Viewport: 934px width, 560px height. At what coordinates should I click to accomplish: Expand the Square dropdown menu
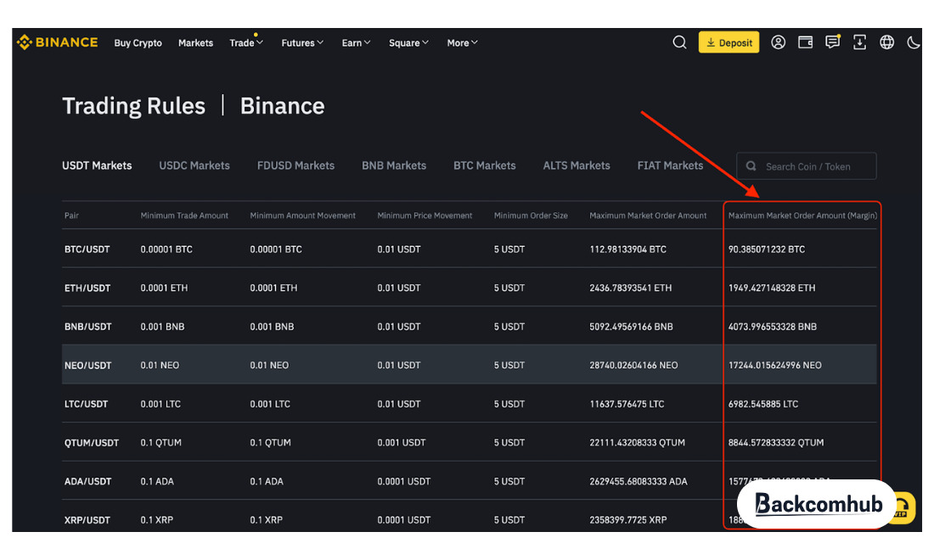coord(408,42)
